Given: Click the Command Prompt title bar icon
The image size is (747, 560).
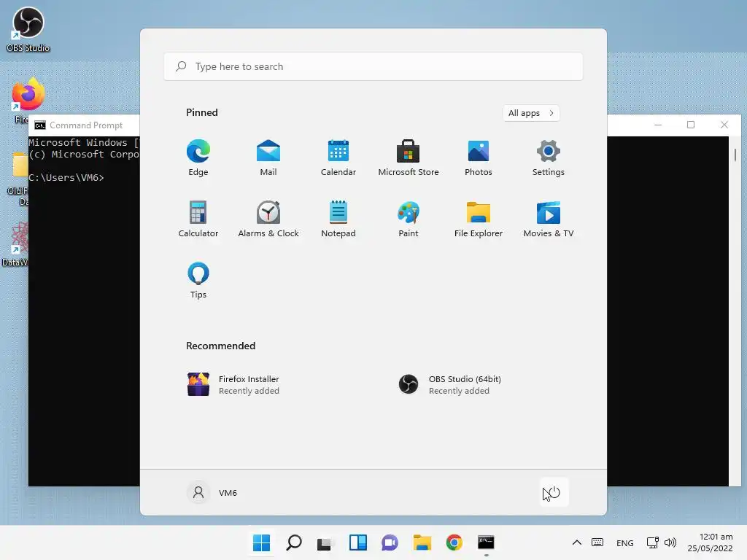Looking at the screenshot, I should [40, 125].
